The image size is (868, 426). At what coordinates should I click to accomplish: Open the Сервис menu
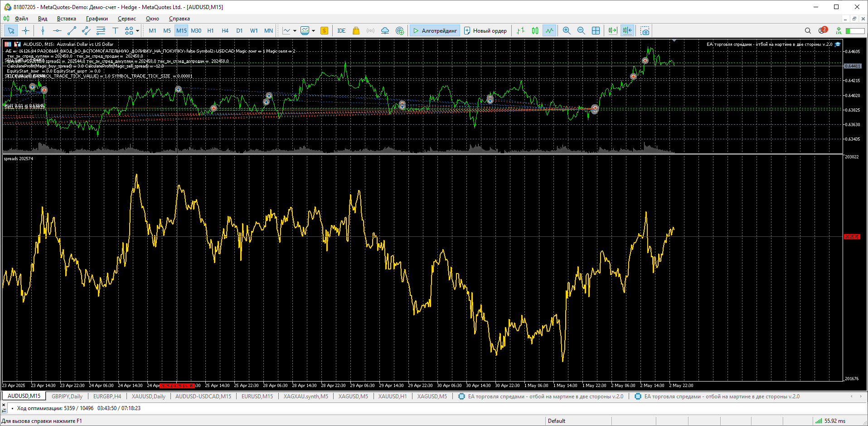click(x=126, y=19)
